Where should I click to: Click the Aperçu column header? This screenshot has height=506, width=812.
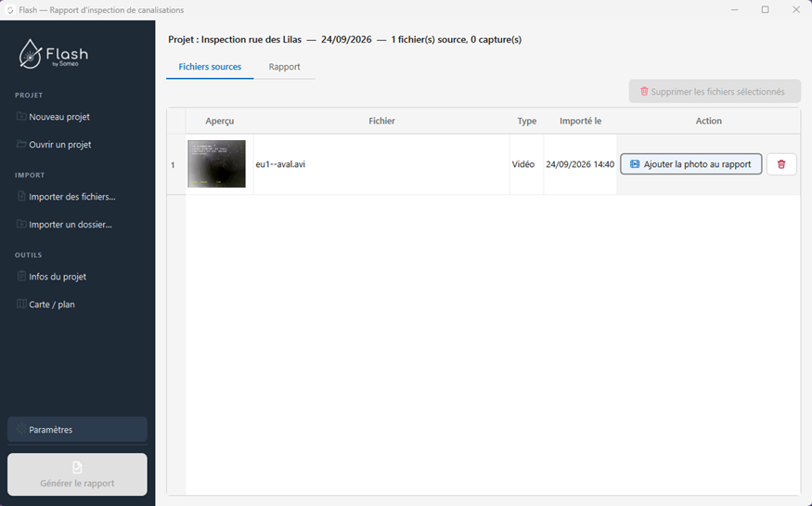[220, 121]
